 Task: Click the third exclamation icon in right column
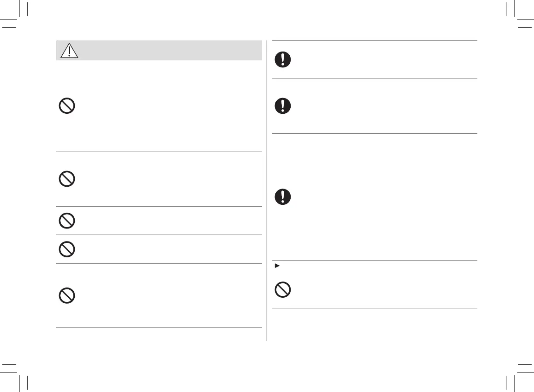click(283, 197)
